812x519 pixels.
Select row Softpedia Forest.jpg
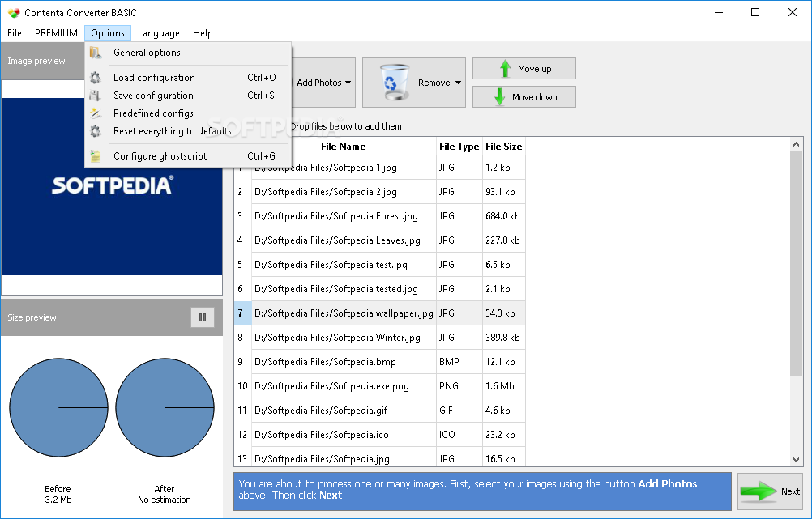[379, 216]
